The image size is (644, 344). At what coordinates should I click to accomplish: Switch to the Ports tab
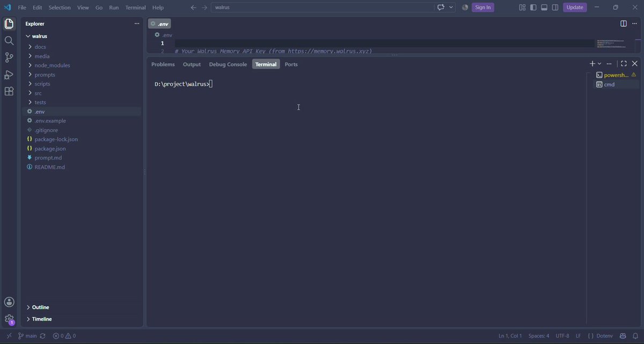tap(291, 64)
